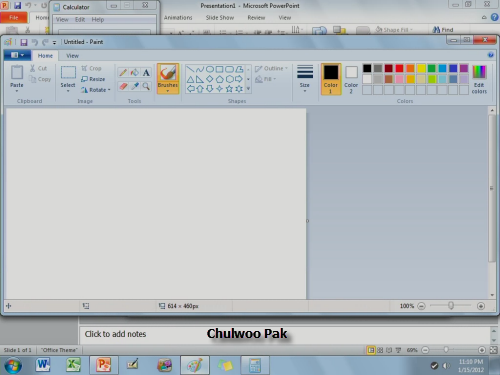The height and width of the screenshot is (375, 500).
Task: Open Excel from the taskbar
Action: [x=73, y=365]
